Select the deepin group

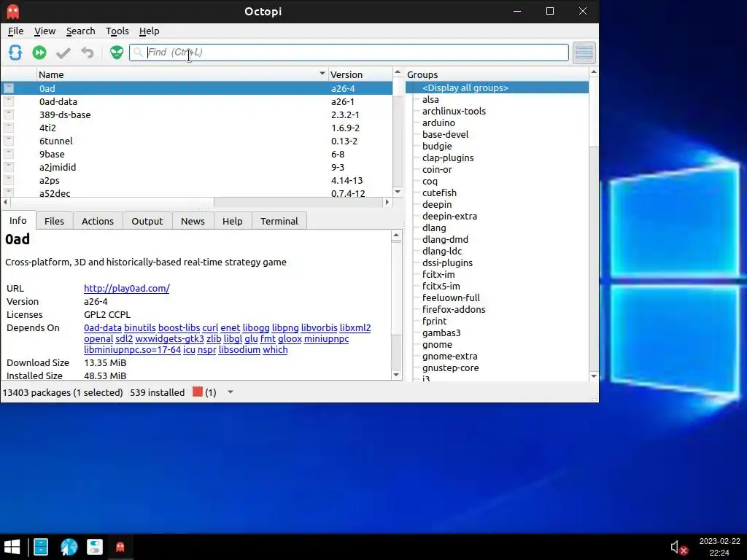point(437,204)
